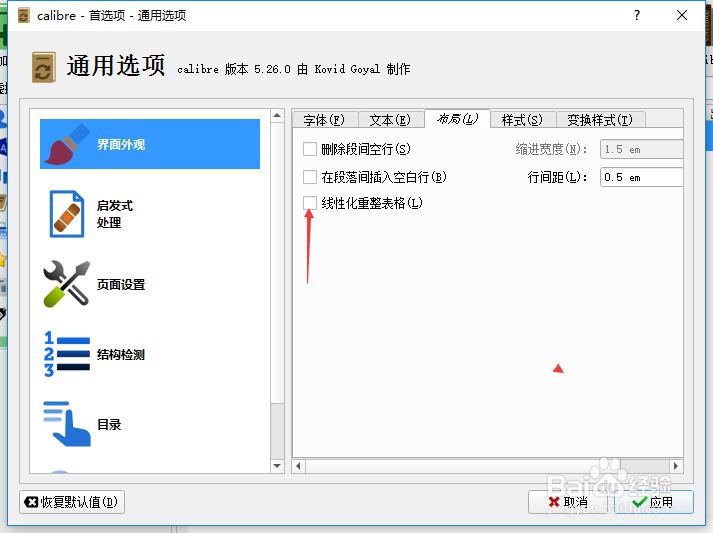Open the 变换样式(T) tab
The height and width of the screenshot is (533, 713).
tap(600, 120)
